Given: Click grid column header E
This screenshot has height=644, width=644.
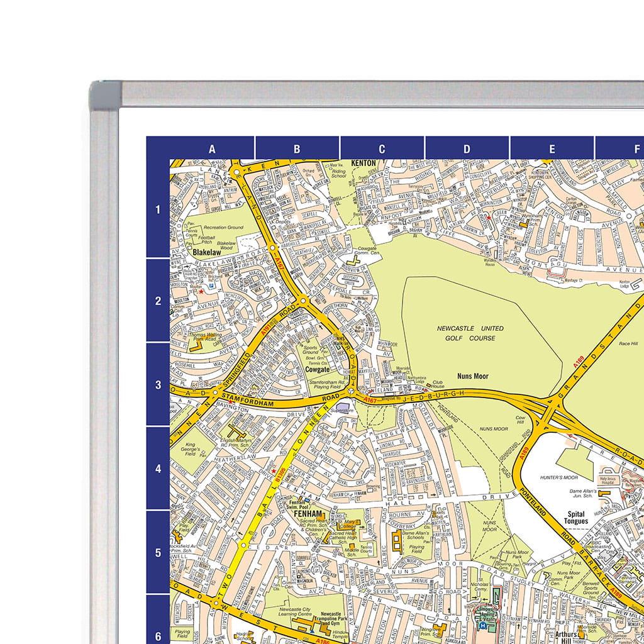Looking at the screenshot, I should 552,149.
